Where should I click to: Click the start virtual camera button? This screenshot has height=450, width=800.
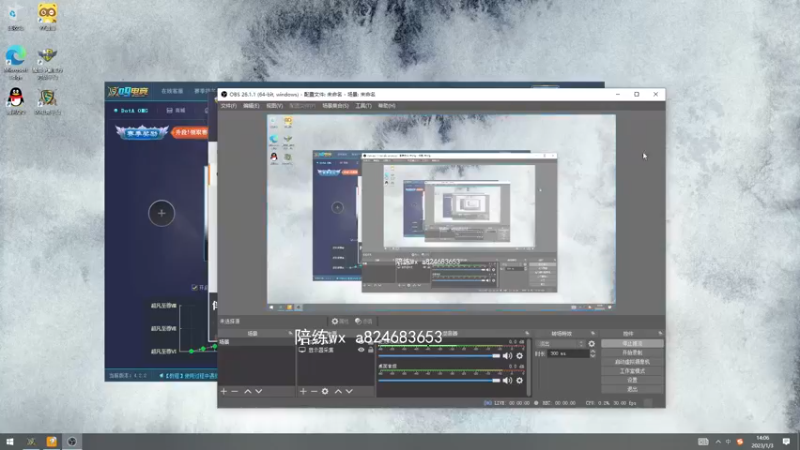[x=632, y=362]
